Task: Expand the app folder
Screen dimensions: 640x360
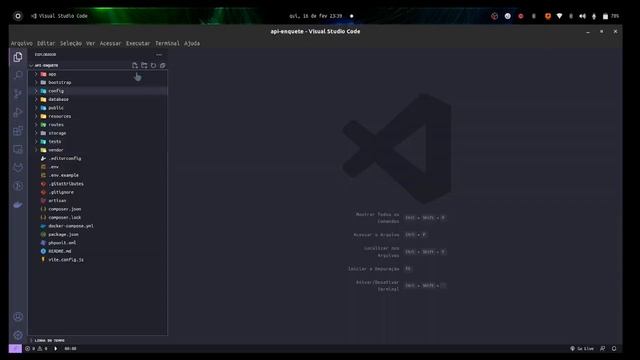Action: pyautogui.click(x=98, y=74)
